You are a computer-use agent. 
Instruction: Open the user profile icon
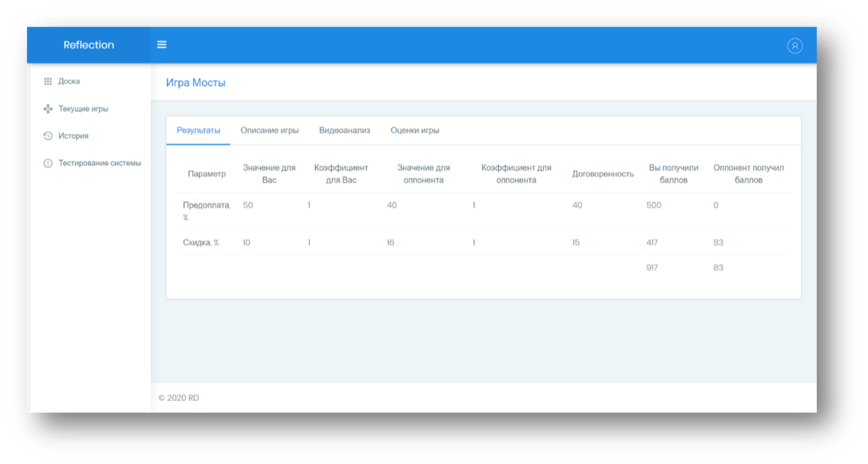pos(795,46)
